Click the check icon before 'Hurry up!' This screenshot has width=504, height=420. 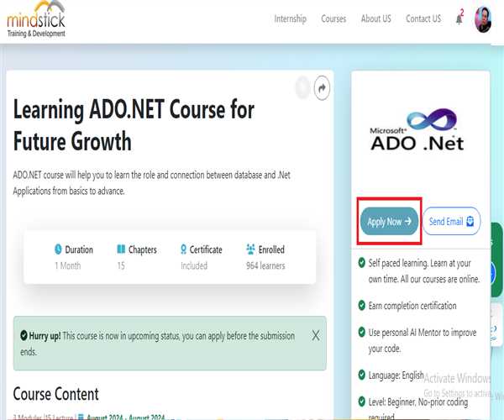(x=24, y=335)
